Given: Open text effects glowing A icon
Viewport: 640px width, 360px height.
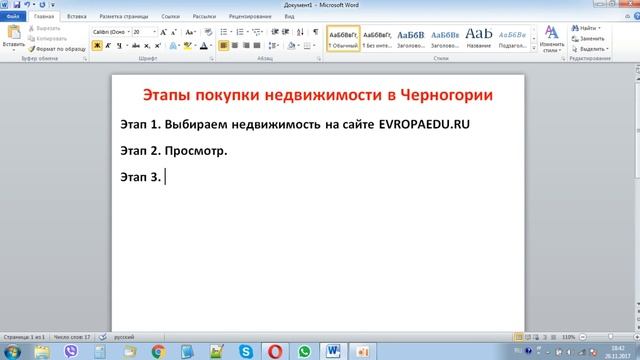Looking at the screenshot, I should tap(173, 46).
